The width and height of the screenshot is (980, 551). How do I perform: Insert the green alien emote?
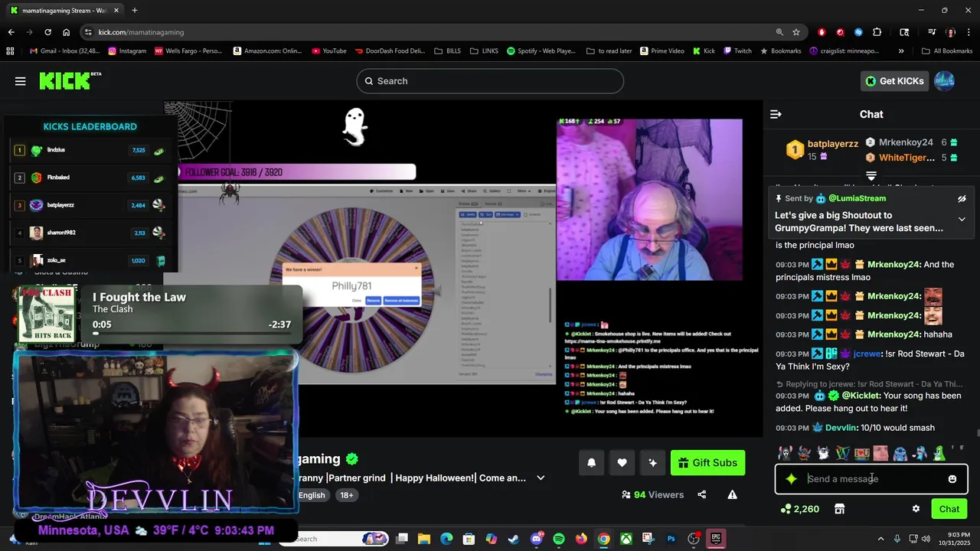tap(939, 453)
